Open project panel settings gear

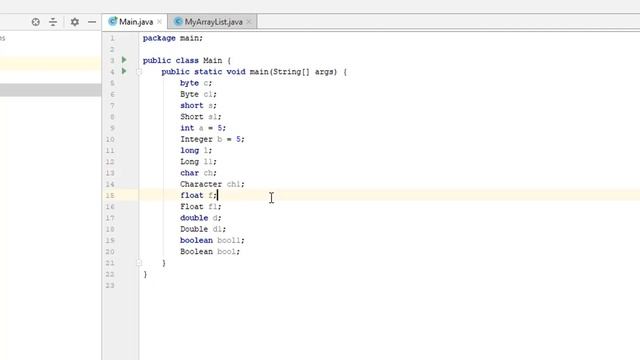point(74,22)
